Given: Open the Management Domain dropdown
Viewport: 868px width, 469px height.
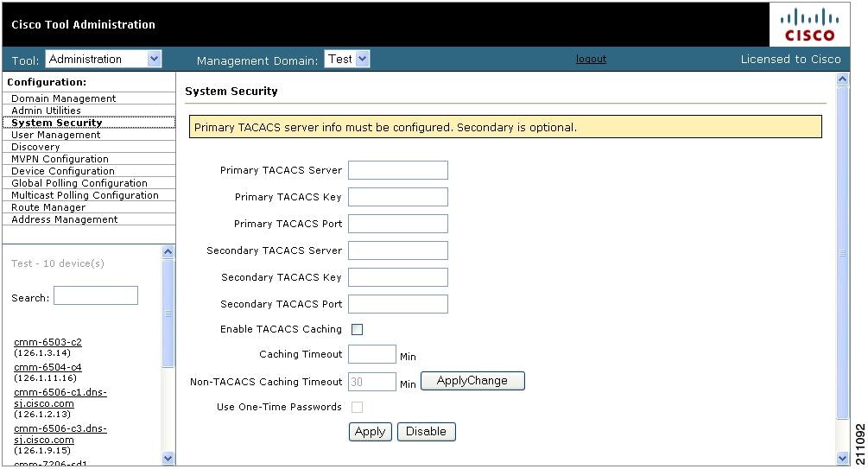Looking at the screenshot, I should click(347, 60).
